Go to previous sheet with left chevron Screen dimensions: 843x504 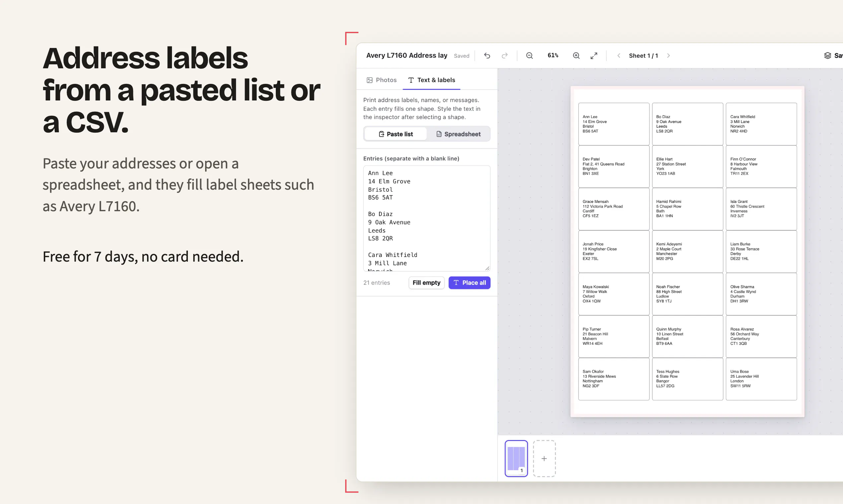tap(619, 56)
